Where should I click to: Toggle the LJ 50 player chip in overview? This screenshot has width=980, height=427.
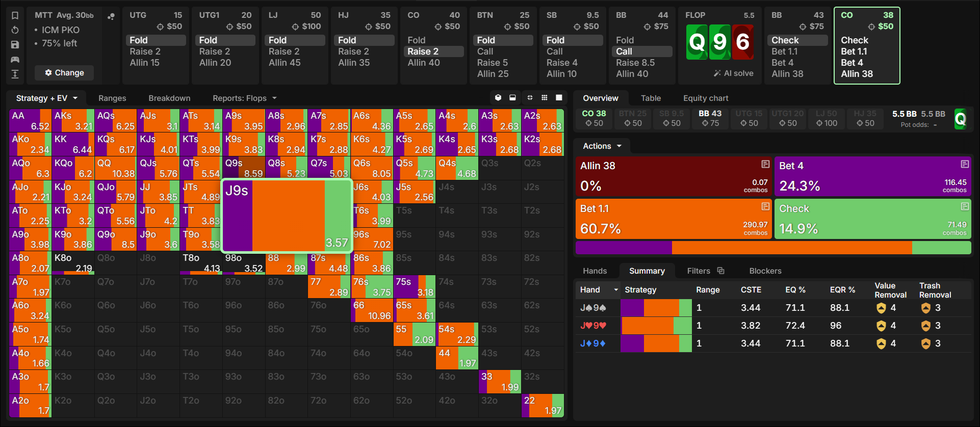pyautogui.click(x=827, y=118)
